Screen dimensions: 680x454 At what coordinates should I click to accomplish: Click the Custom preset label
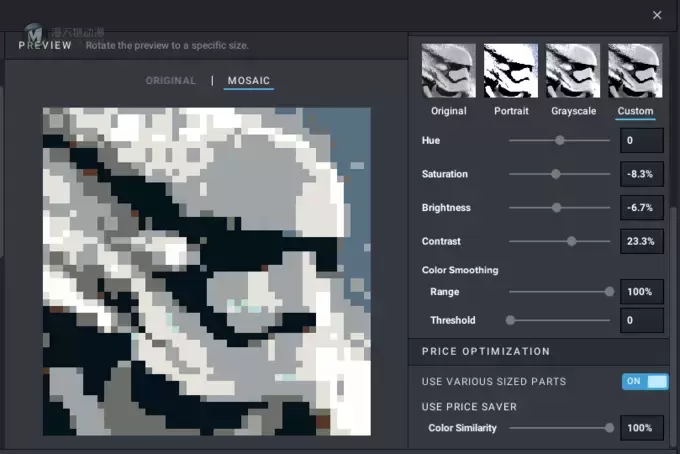pos(635,111)
